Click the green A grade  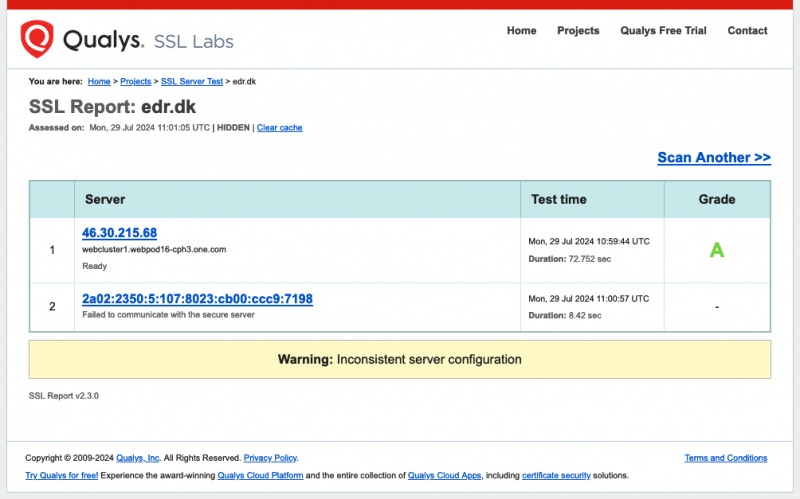[717, 250]
